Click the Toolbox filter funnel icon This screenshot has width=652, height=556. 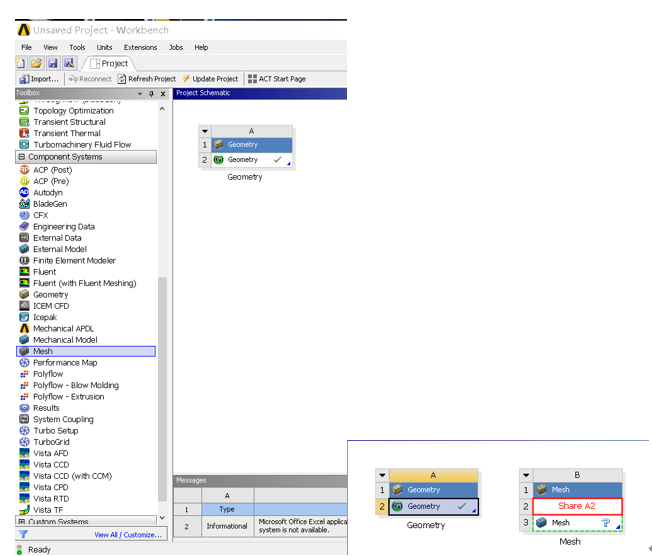[x=23, y=534]
